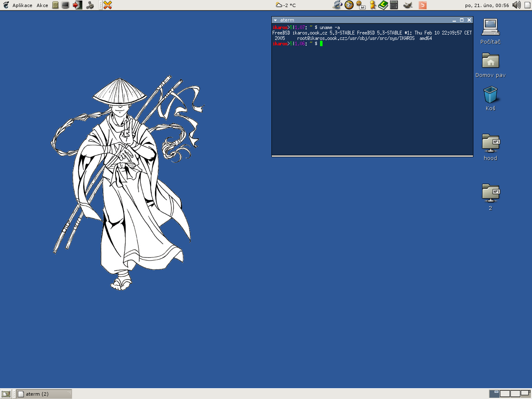Click the clock showing po, 21. úno, 00:56

pos(487,5)
